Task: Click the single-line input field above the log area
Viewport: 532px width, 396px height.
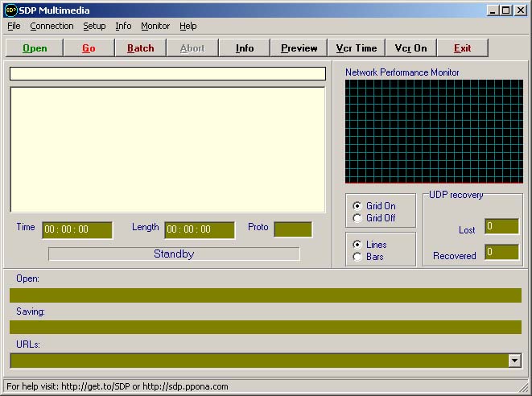Action: 167,73
